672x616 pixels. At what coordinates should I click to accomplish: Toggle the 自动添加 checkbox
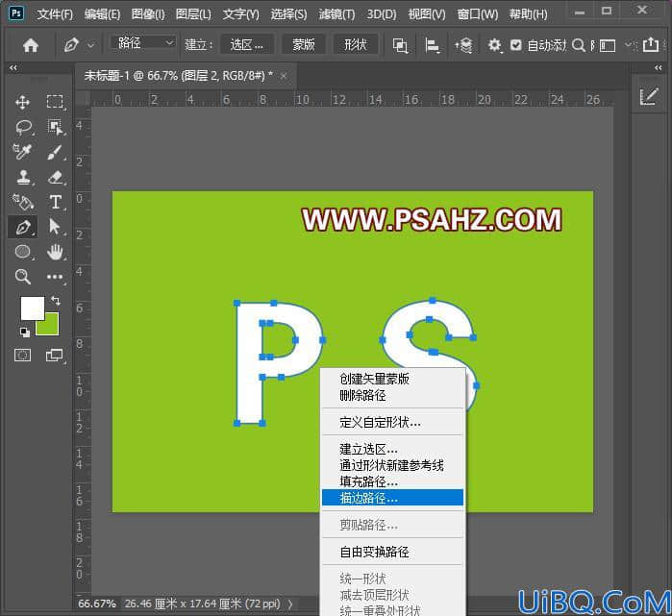(x=515, y=45)
